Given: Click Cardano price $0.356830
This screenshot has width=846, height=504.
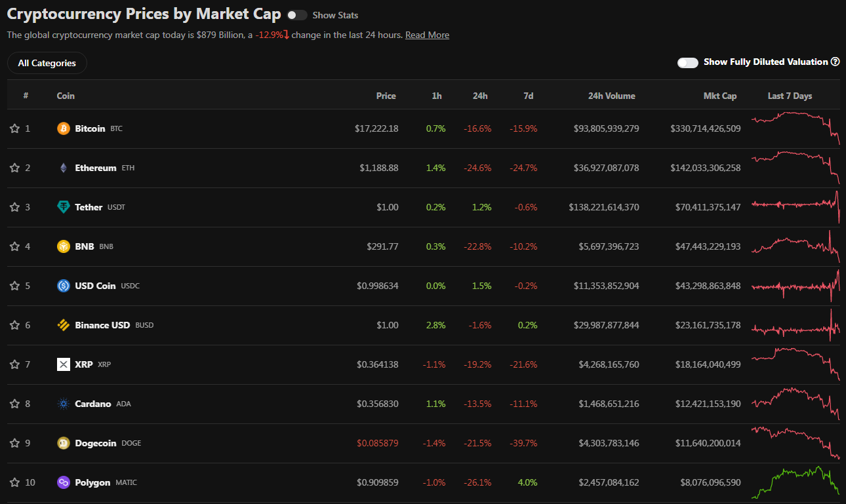Looking at the screenshot, I should click(378, 404).
